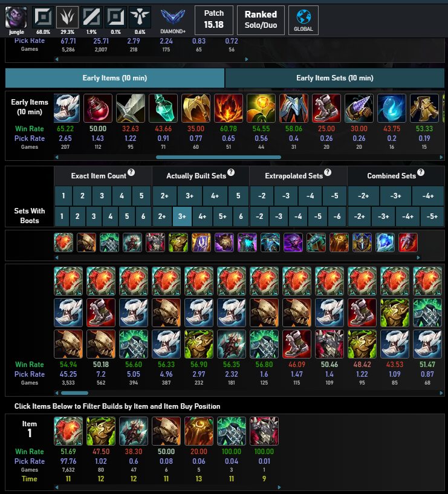Image resolution: width=448 pixels, height=494 pixels.
Task: Click the early item with 60.78 win rate
Action: coord(229,108)
